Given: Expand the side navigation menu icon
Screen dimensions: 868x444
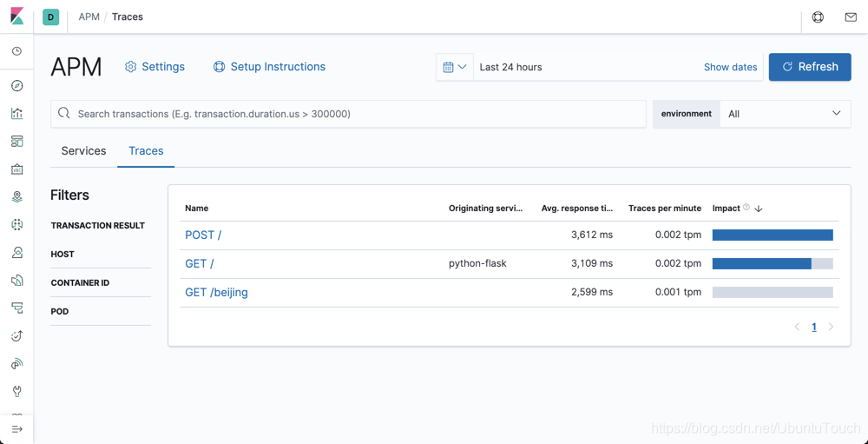Looking at the screenshot, I should pos(17,429).
